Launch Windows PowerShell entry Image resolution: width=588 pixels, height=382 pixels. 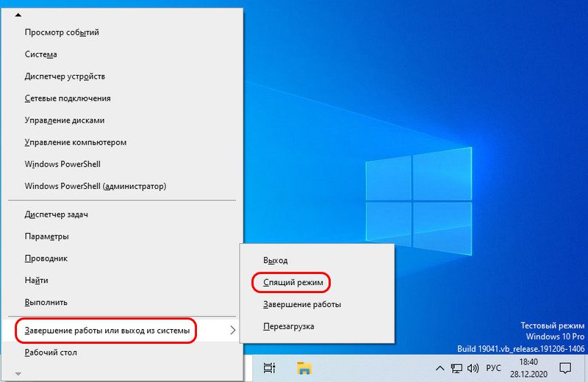click(x=122, y=165)
